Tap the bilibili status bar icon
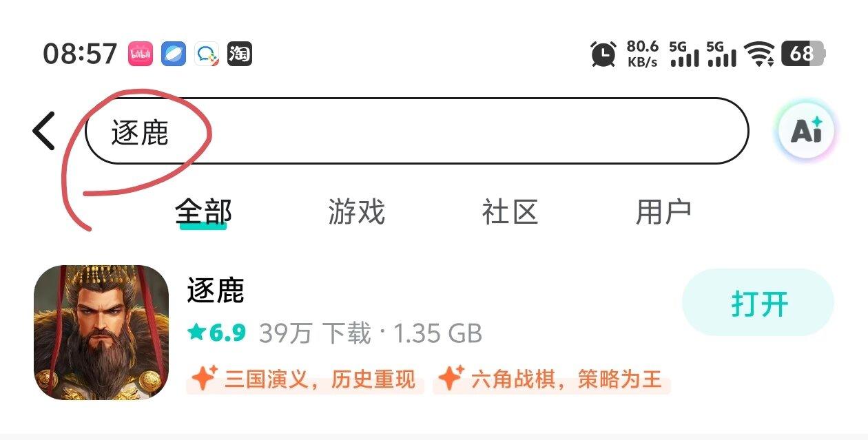 (x=140, y=53)
